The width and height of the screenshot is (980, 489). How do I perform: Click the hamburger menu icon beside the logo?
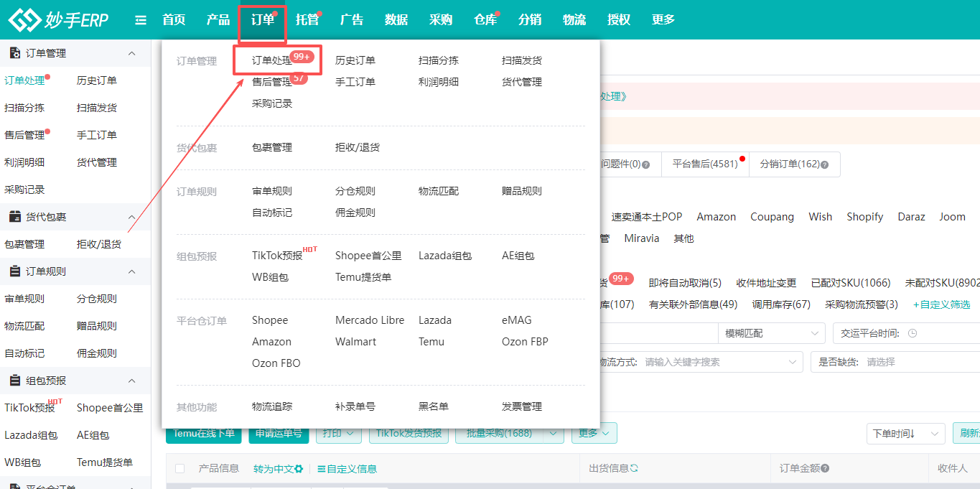[x=140, y=19]
